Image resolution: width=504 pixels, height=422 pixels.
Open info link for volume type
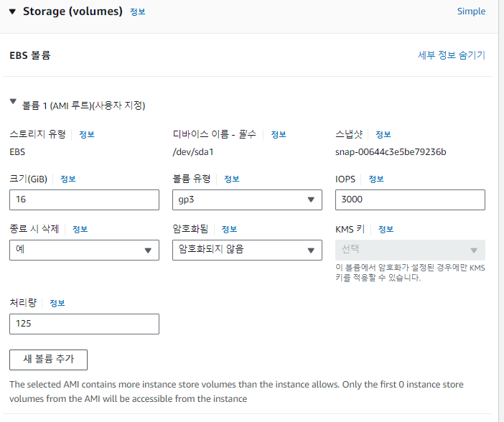coord(231,179)
